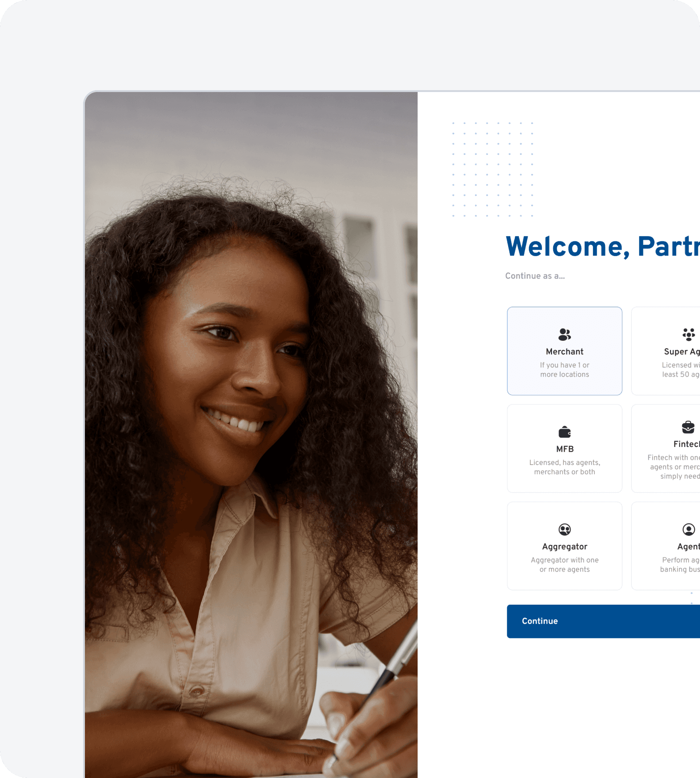Viewport: 700px width, 778px height.
Task: Select the Aggregator option card
Action: coord(564,546)
